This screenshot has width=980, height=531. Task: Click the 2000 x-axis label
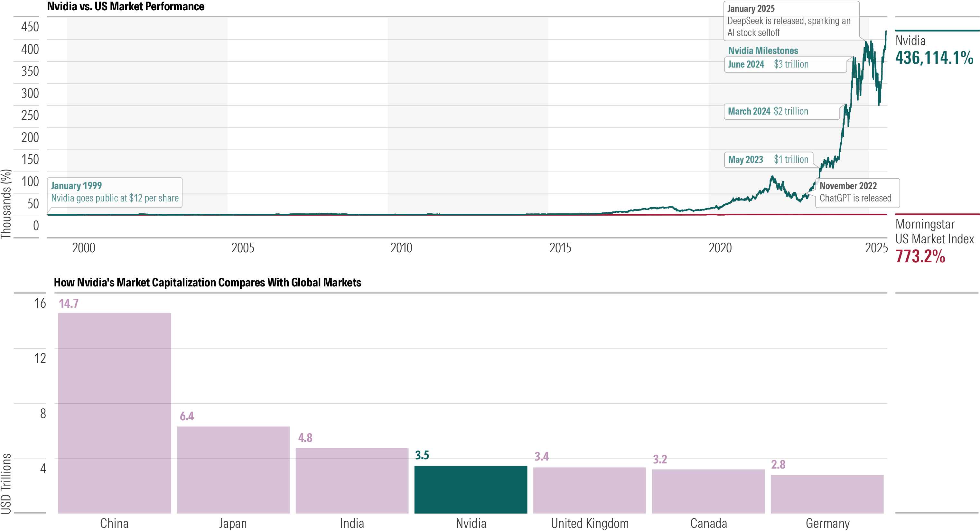[x=84, y=248]
